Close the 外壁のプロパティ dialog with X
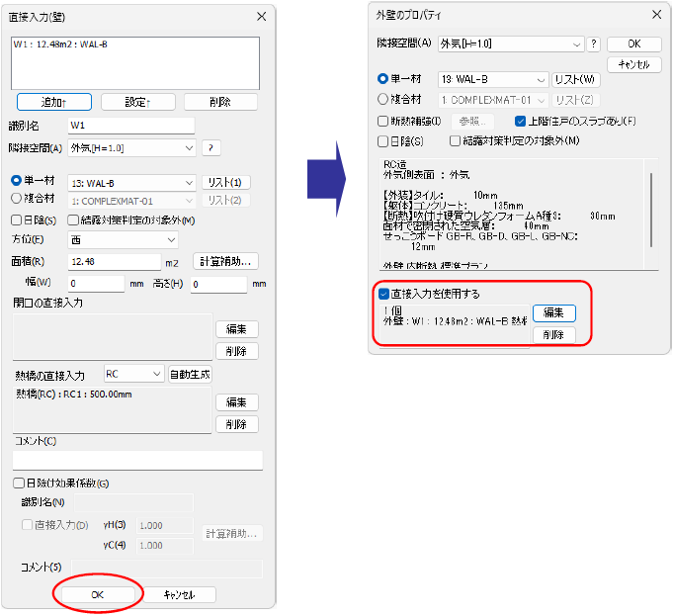Image resolution: width=673 pixels, height=616 pixels. [656, 14]
